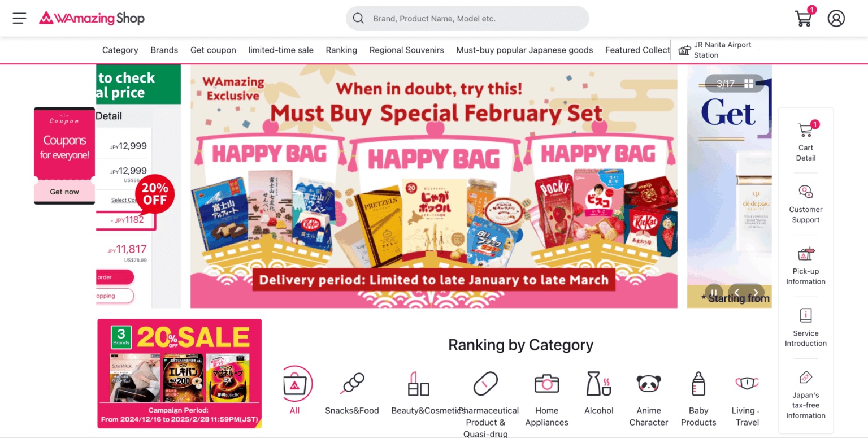Go to the previous banner slide
Viewport: 868px width, 438px height.
(737, 293)
